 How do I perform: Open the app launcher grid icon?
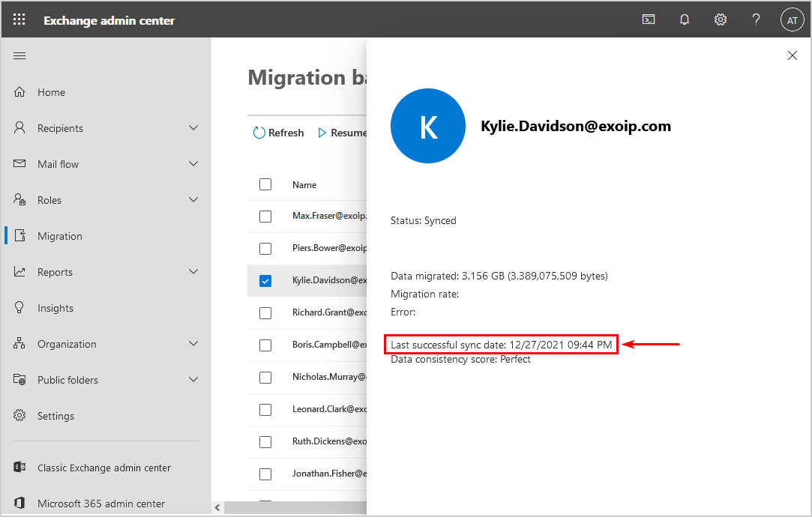point(19,19)
